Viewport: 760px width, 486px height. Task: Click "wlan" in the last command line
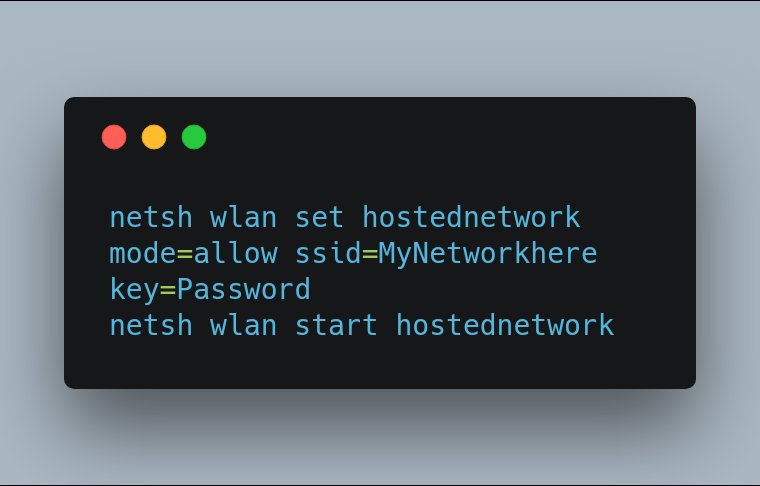click(243, 325)
